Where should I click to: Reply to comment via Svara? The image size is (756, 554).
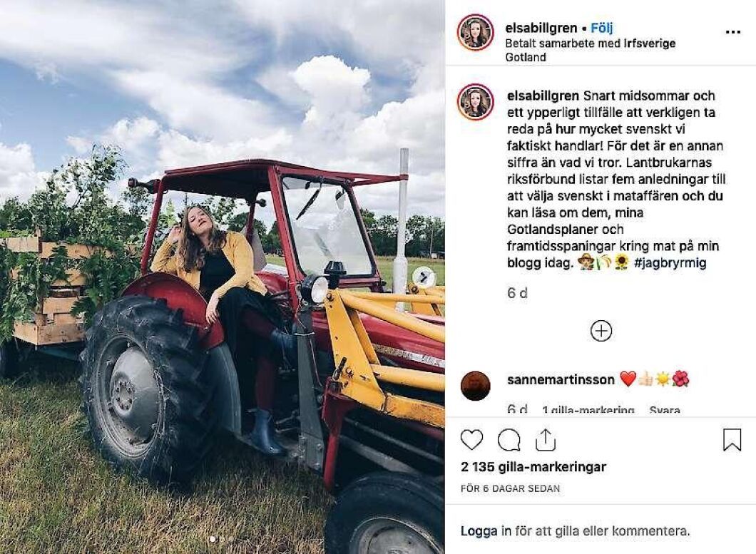click(x=665, y=410)
